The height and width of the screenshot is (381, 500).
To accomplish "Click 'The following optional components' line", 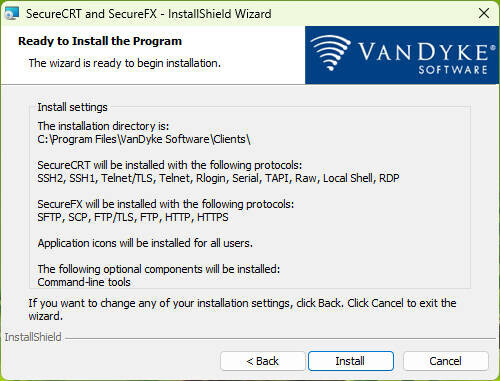I will pyautogui.click(x=159, y=269).
